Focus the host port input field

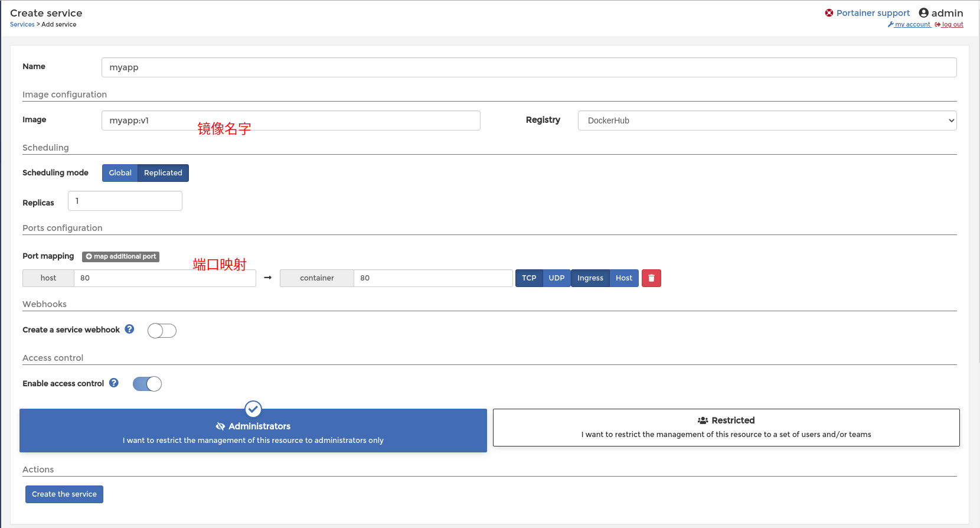[x=165, y=278]
